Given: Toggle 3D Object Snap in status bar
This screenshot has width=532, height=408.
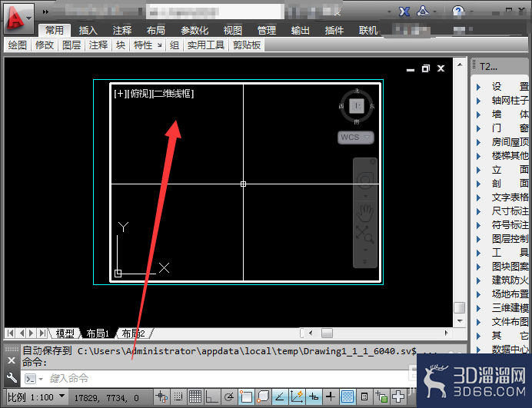Looking at the screenshot, I should (x=263, y=396).
